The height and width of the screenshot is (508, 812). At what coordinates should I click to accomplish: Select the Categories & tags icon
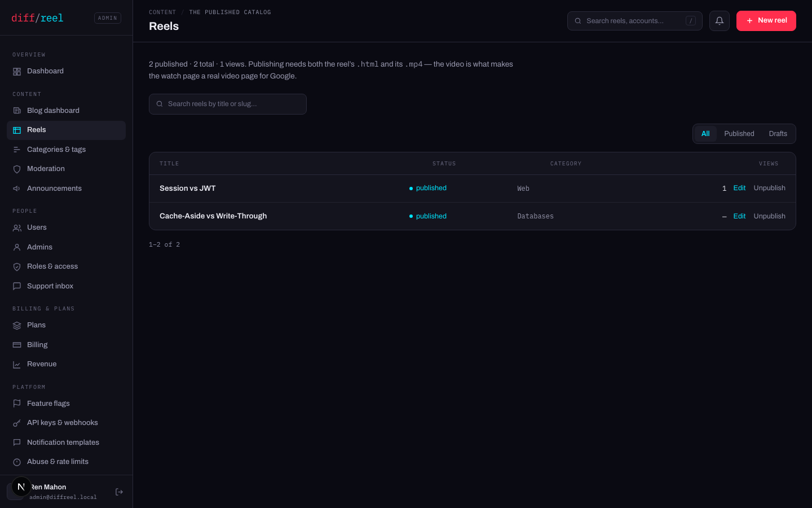click(x=17, y=150)
